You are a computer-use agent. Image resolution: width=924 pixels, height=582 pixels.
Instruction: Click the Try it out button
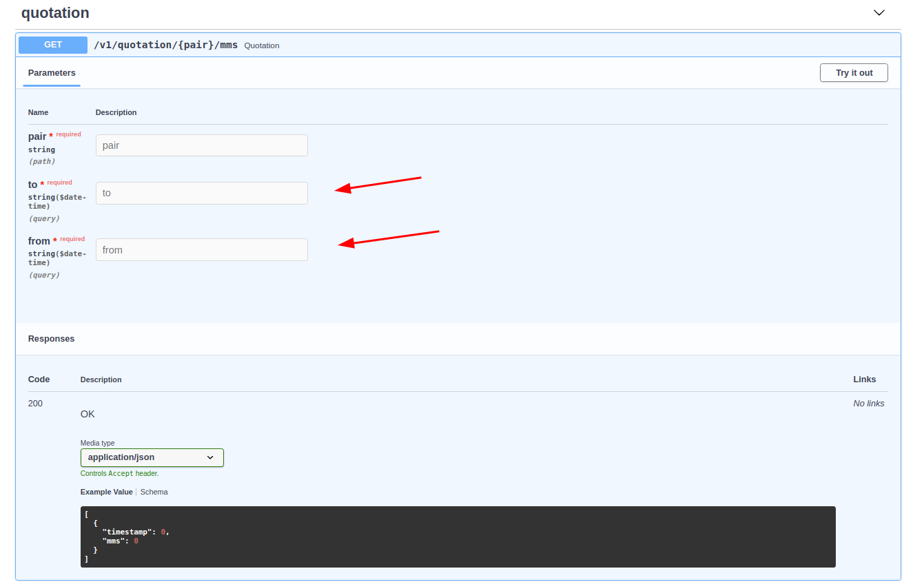[854, 73]
